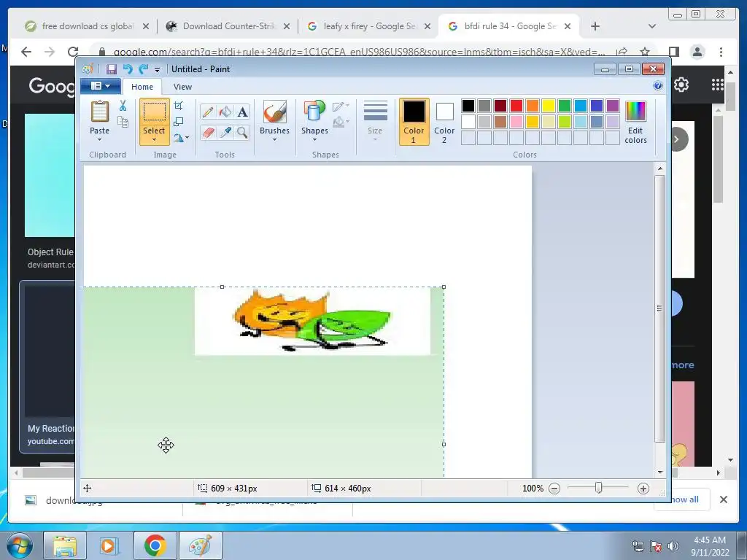Bookmark this page with star icon
The width and height of the screenshot is (747, 560).
pos(645,52)
